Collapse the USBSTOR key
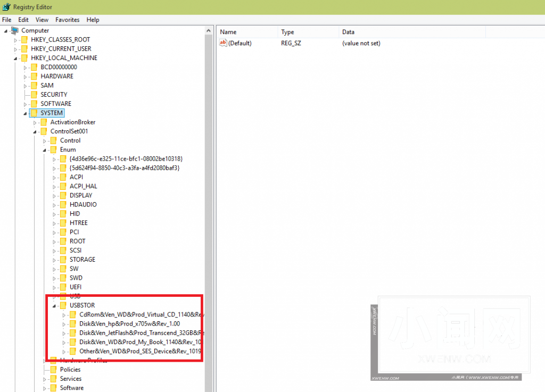545x392 pixels. 54,306
